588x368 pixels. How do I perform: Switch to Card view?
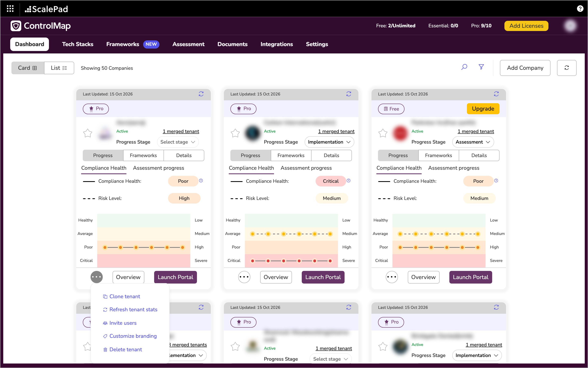pyautogui.click(x=28, y=68)
